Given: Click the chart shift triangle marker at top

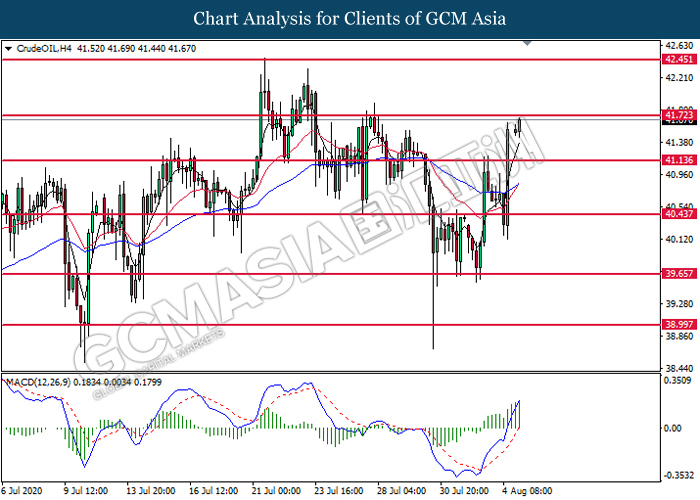Looking at the screenshot, I should coord(527,43).
